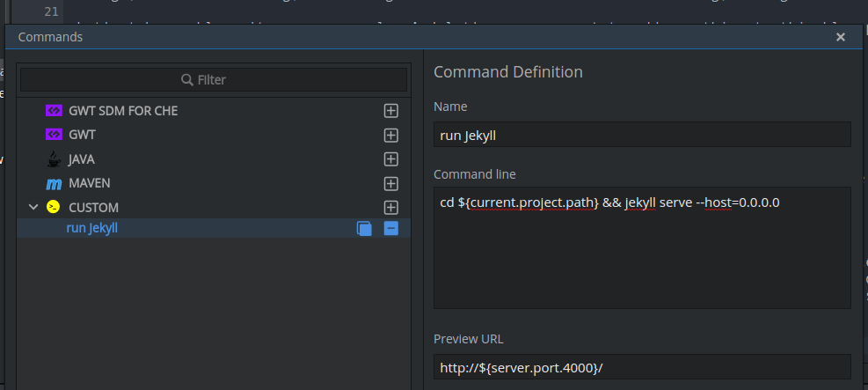
Task: Add a new GWT command
Action: click(x=390, y=136)
